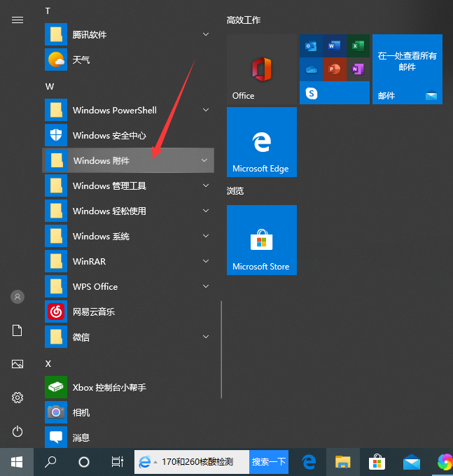Screen dimensions: 453x476
Task: Open the Microsoft Store tile
Action: (262, 240)
